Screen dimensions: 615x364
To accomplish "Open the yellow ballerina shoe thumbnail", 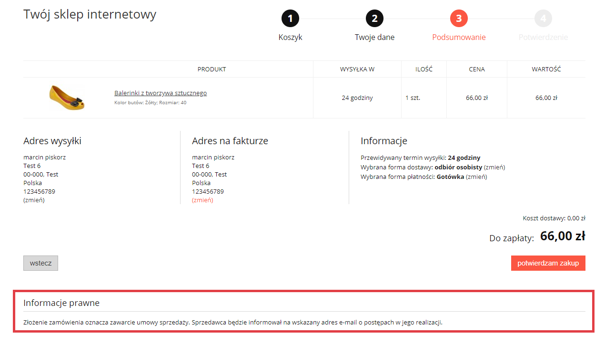I will coord(67,97).
